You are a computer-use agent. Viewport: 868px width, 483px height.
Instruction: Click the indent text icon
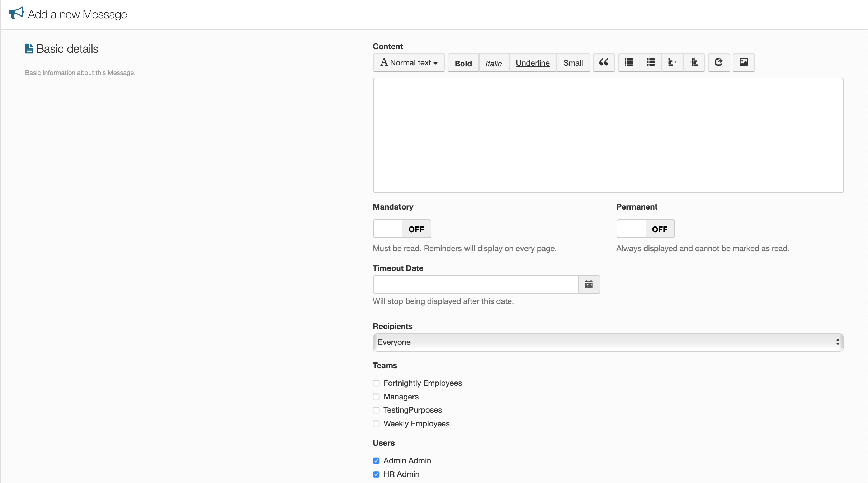pyautogui.click(x=694, y=63)
